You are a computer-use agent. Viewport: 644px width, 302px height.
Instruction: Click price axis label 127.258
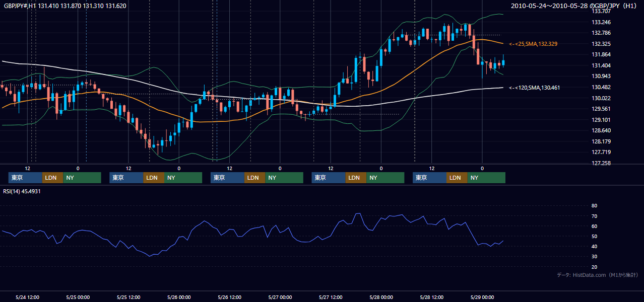[601, 163]
